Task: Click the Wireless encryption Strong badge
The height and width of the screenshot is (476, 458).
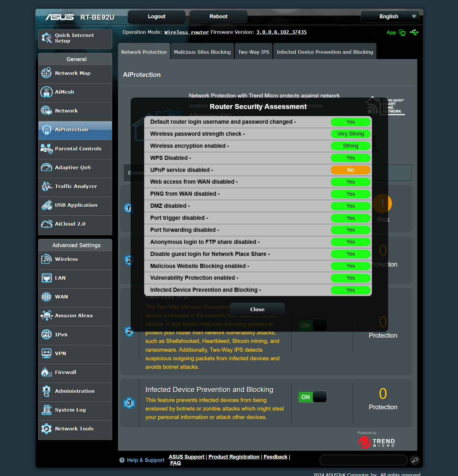Action: [351, 146]
